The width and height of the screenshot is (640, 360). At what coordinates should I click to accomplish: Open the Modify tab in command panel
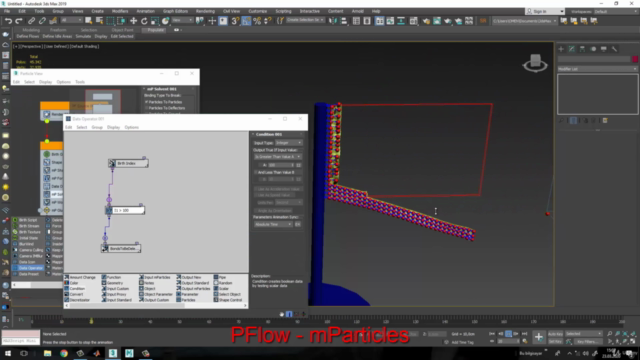[x=572, y=49]
